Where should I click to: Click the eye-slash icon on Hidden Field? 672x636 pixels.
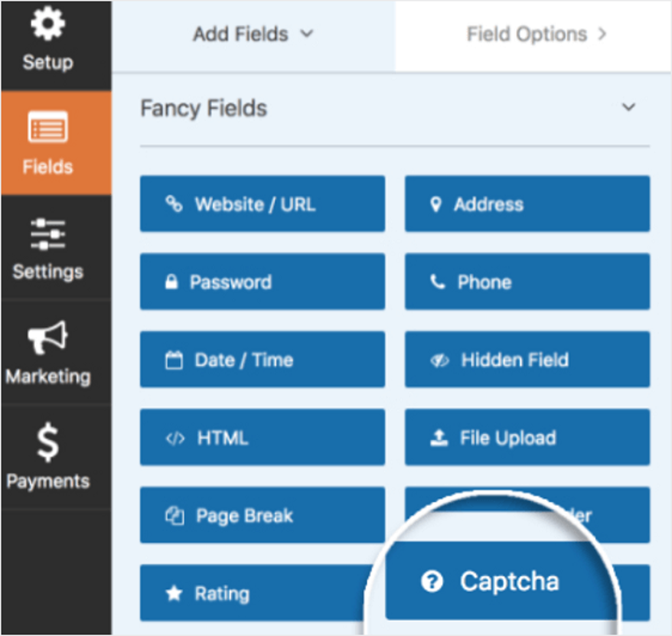(x=439, y=360)
